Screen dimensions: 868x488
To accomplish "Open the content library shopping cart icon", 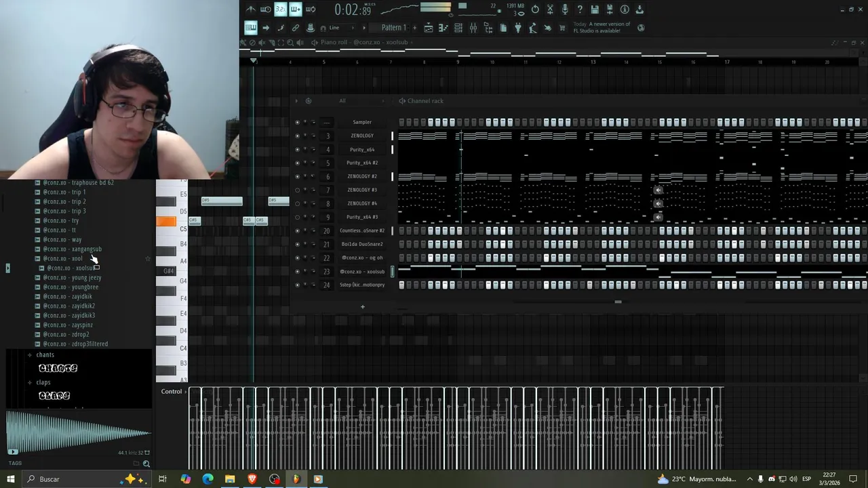I will coord(561,28).
